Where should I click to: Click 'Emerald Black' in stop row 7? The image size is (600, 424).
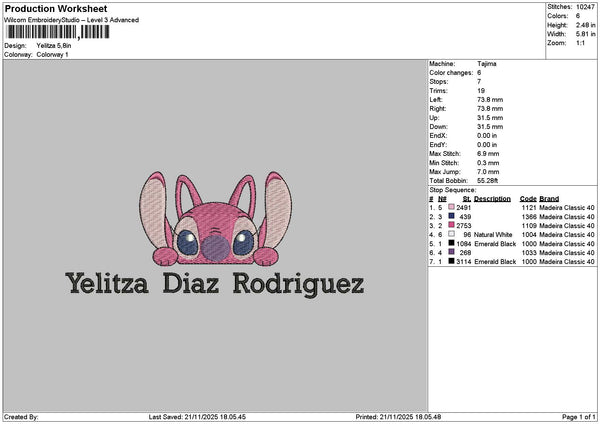(495, 262)
